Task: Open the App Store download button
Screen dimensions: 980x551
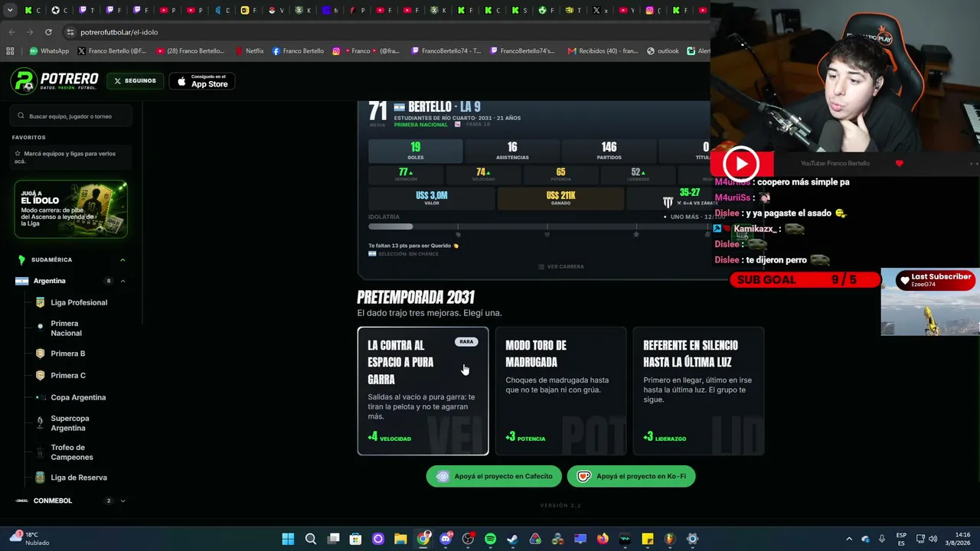Action: (202, 80)
